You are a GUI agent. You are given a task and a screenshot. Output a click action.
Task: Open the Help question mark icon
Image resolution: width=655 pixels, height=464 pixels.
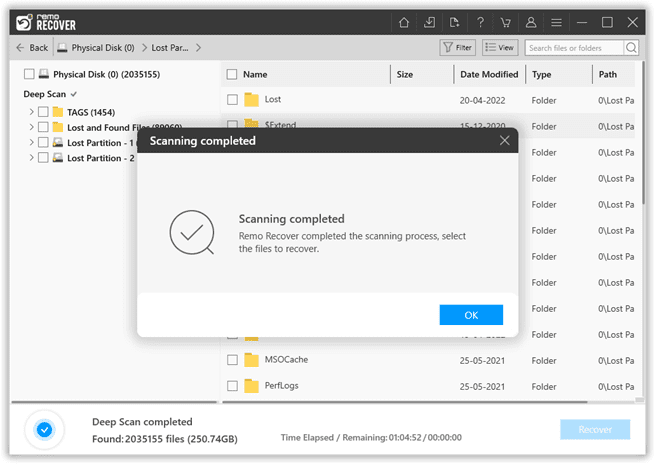[x=480, y=23]
